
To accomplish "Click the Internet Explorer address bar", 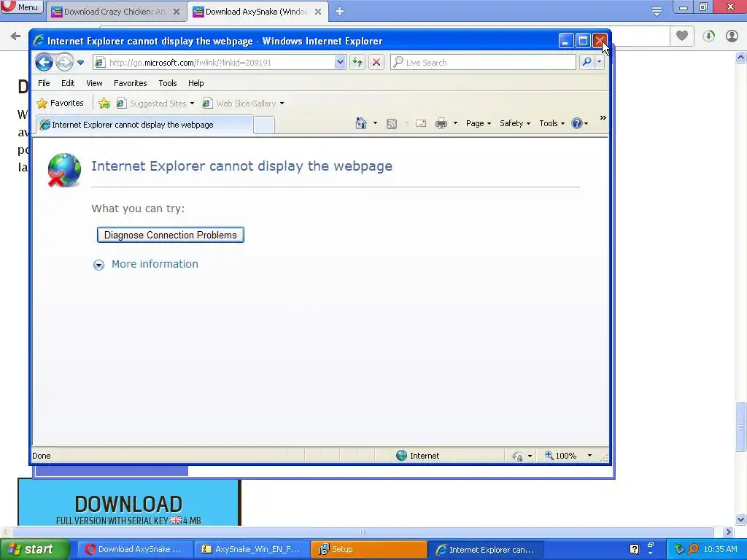I will tap(214, 63).
